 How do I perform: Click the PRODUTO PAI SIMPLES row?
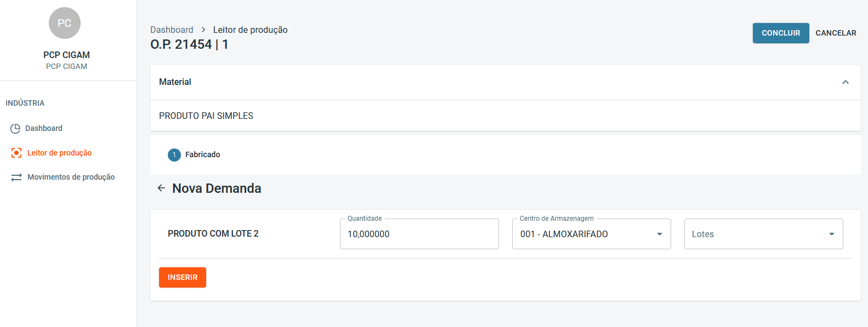pos(206,116)
